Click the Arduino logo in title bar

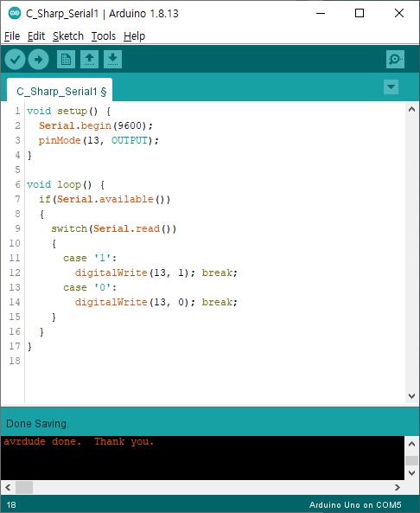point(15,13)
